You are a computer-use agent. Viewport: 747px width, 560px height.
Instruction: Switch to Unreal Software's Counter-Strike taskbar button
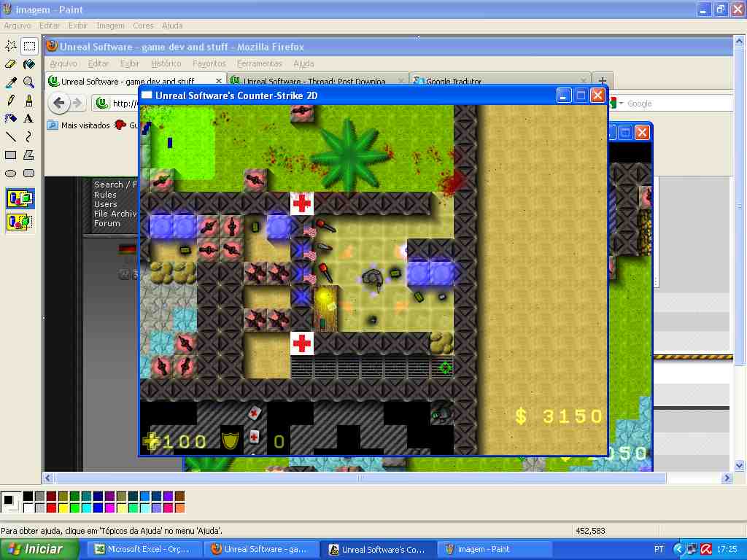coord(377,550)
